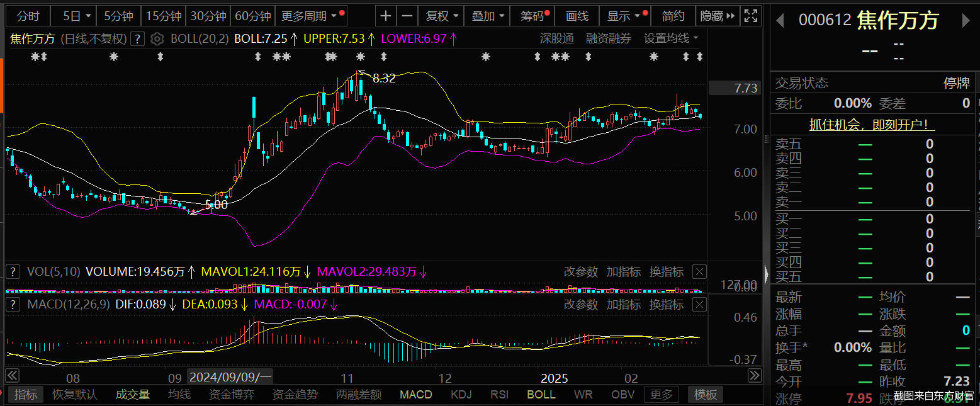Click the zoom out minus icon

[x=407, y=16]
